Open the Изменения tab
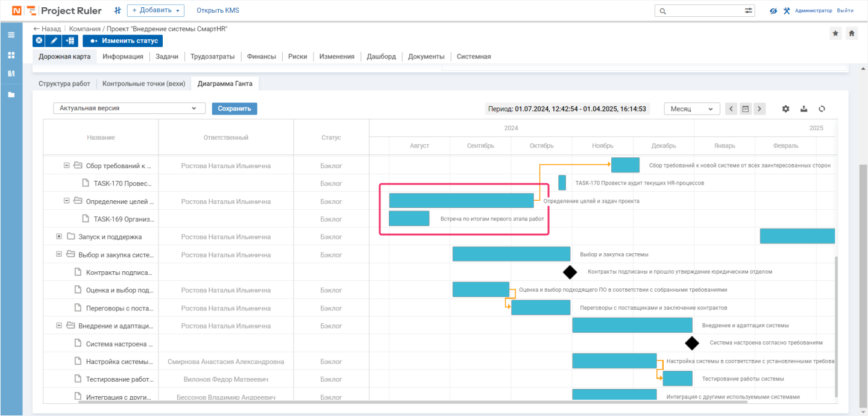868x416 pixels. point(337,57)
